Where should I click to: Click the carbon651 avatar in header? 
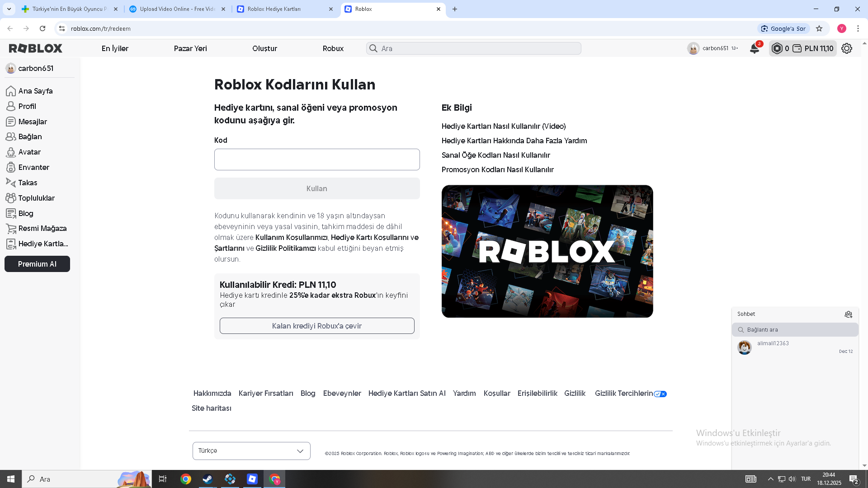point(693,48)
